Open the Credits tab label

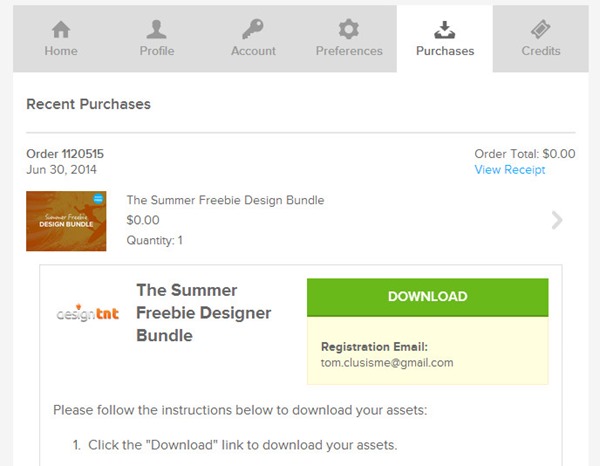pyautogui.click(x=541, y=51)
